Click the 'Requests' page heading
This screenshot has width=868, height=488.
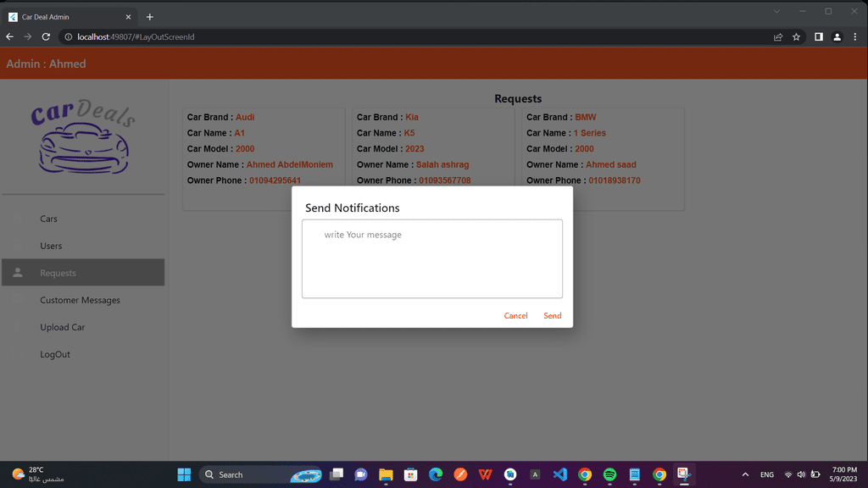click(x=518, y=98)
